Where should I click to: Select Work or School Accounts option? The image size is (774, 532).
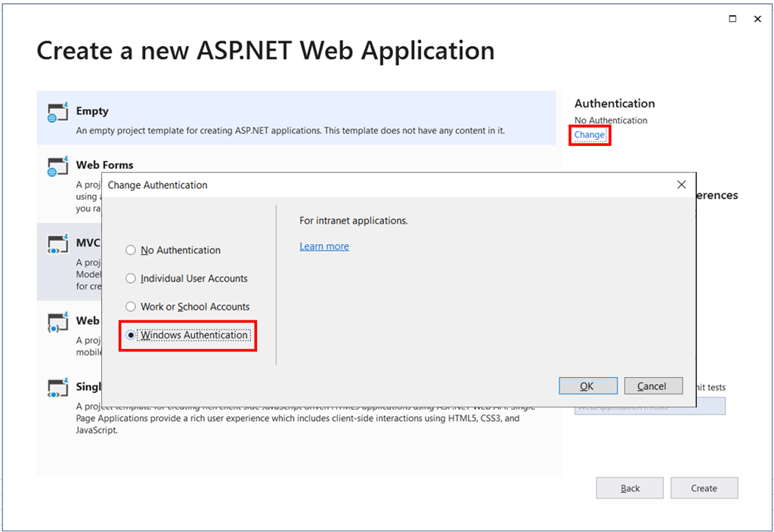131,307
